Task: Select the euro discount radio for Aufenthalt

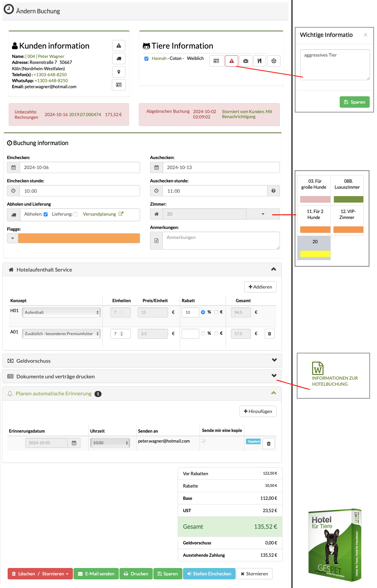Action: pos(216,312)
